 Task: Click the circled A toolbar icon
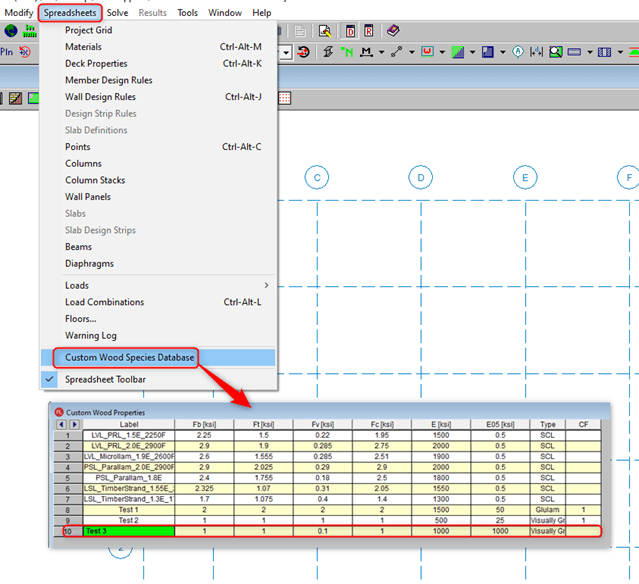(x=517, y=51)
